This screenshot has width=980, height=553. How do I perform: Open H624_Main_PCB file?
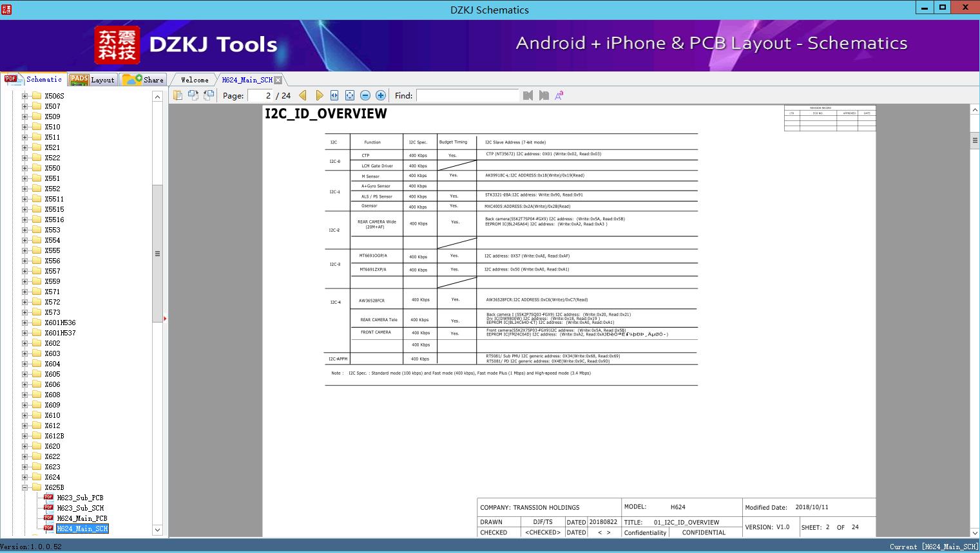(x=82, y=518)
